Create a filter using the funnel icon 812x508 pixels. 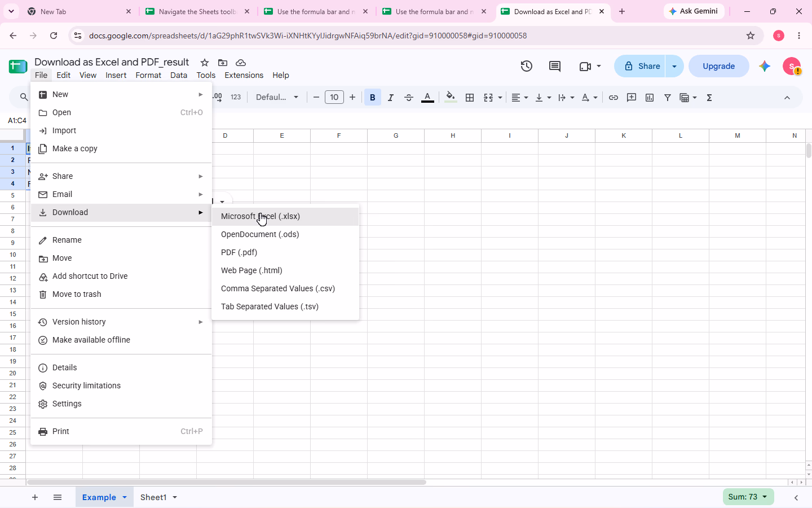[x=668, y=98]
